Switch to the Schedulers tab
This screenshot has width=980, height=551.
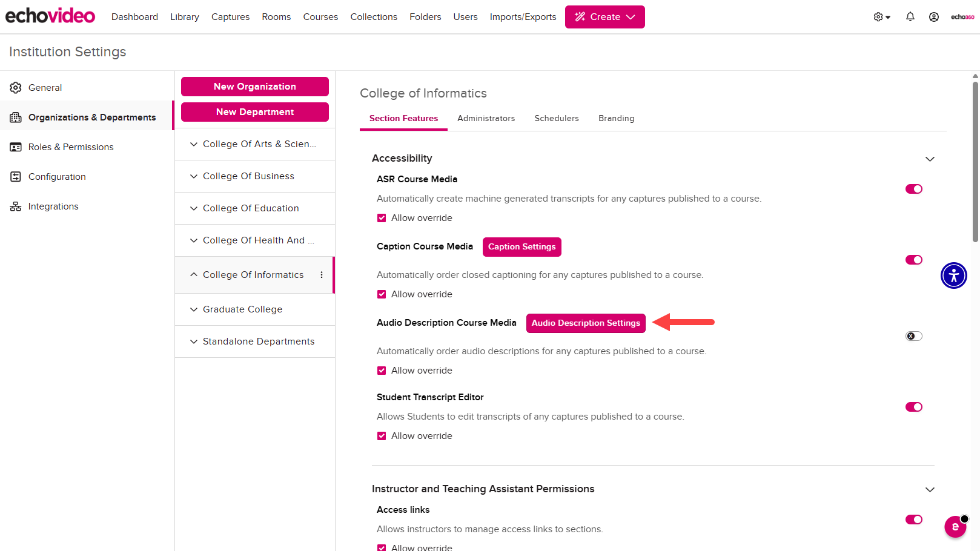pyautogui.click(x=557, y=118)
